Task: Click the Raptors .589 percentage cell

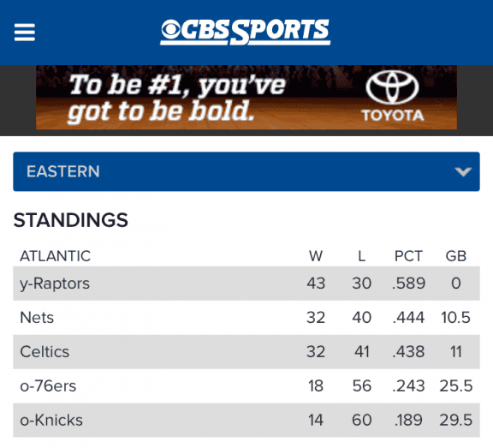Action: pos(408,284)
